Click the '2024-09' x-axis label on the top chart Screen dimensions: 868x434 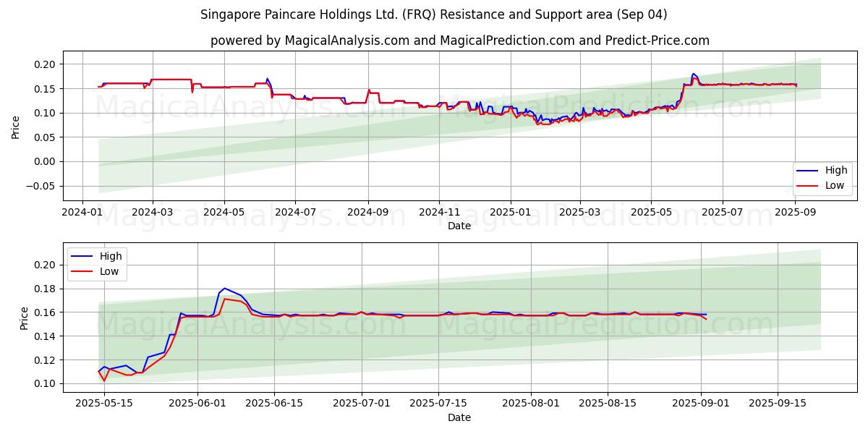pos(368,213)
